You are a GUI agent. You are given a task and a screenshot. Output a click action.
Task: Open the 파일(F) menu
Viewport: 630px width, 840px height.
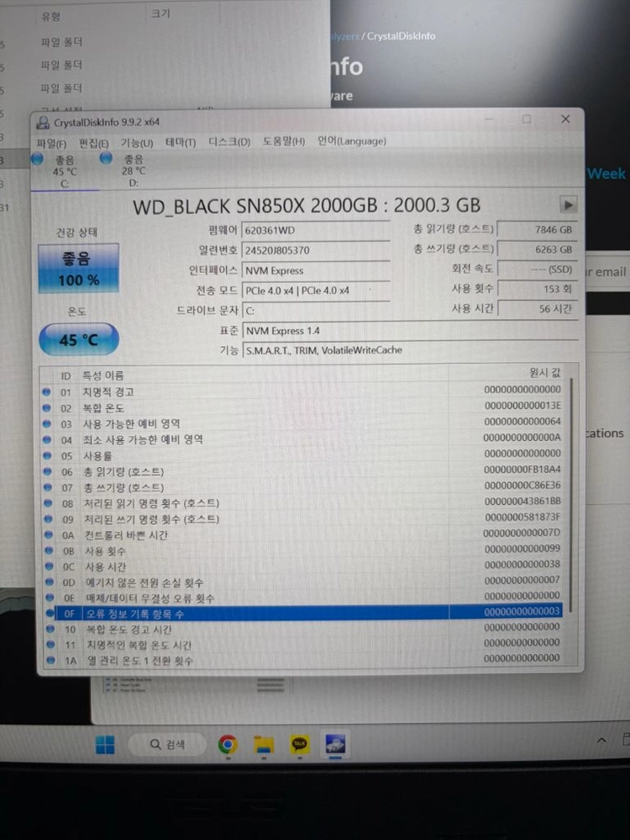(x=51, y=144)
